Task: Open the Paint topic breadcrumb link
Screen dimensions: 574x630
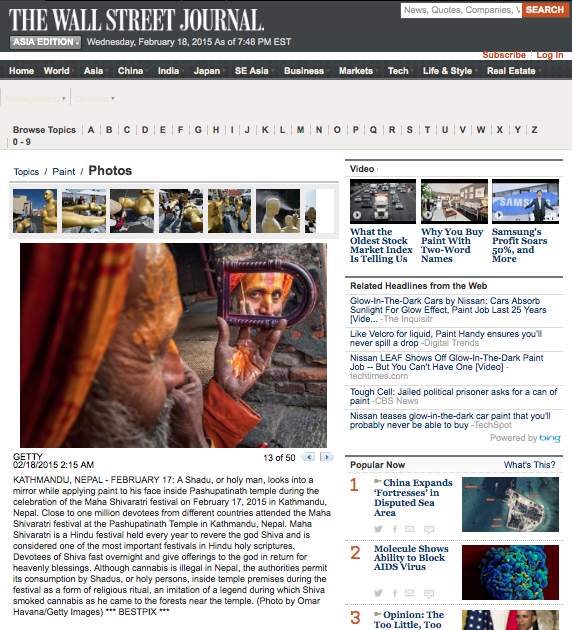Action: [63, 172]
